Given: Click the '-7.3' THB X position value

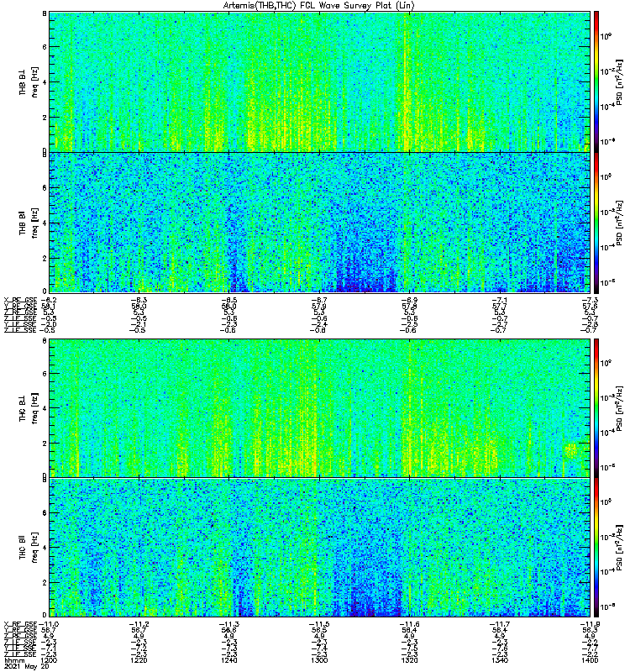Looking at the screenshot, I should (590, 300).
